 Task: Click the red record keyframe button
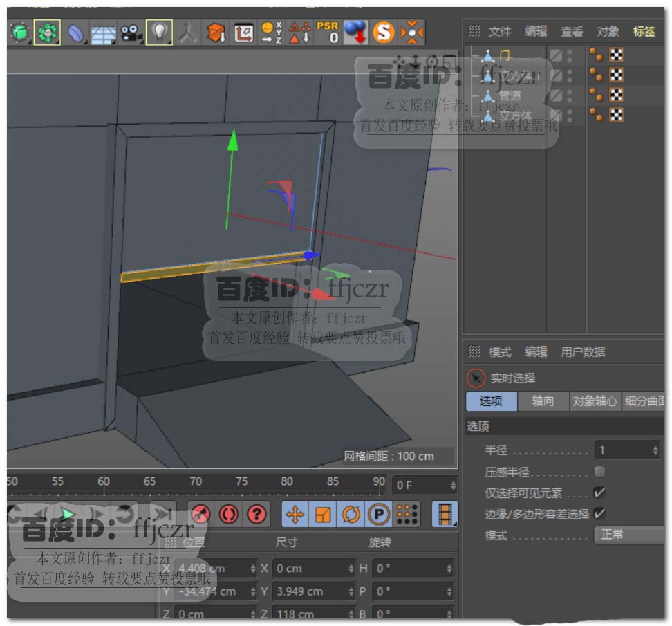click(x=200, y=514)
